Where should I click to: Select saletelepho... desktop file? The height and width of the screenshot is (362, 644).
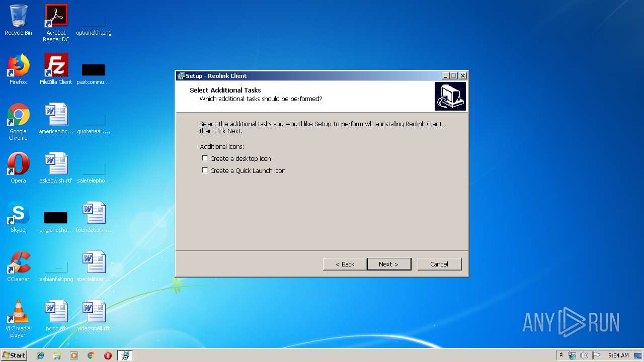click(x=94, y=172)
